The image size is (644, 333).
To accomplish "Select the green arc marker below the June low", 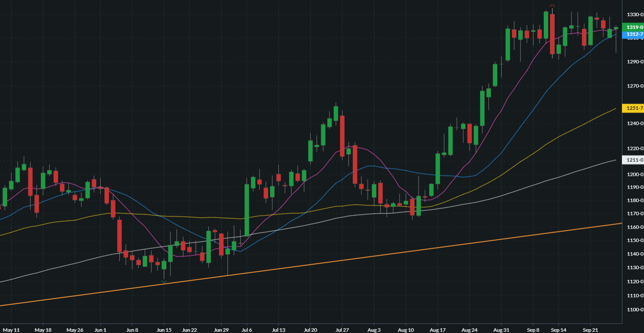I will pyautogui.click(x=164, y=281).
